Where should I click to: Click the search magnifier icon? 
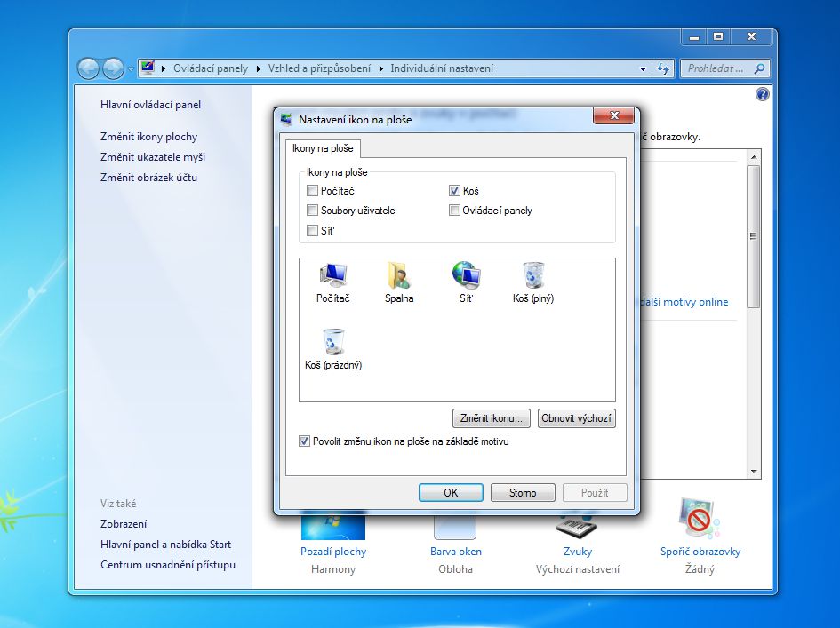tap(759, 68)
